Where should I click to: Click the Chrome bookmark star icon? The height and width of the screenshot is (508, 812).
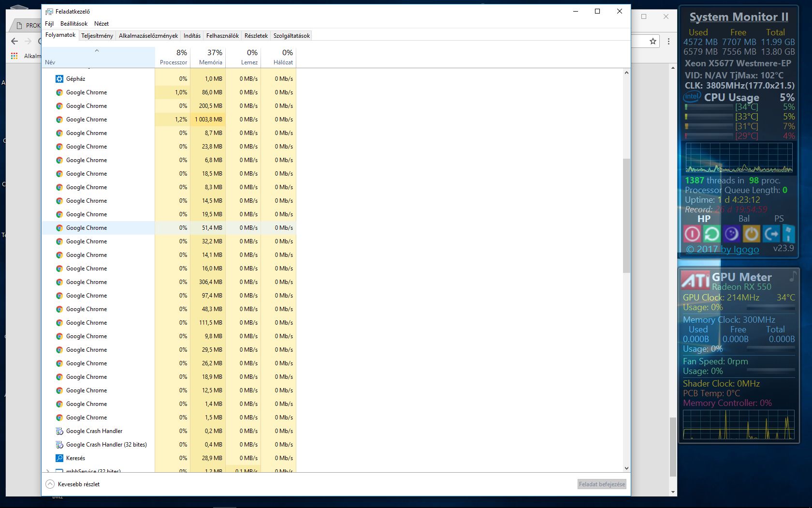point(653,41)
